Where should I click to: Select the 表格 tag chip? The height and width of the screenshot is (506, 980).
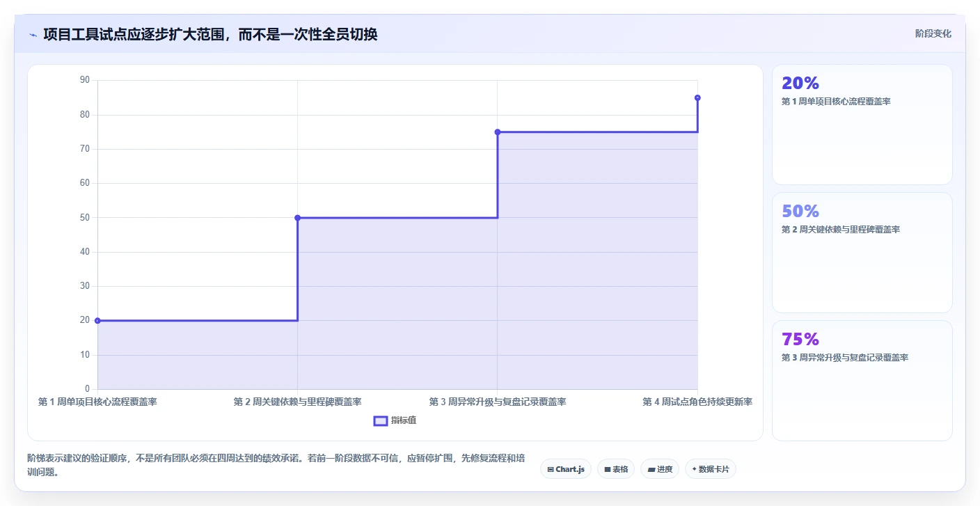pyautogui.click(x=616, y=469)
